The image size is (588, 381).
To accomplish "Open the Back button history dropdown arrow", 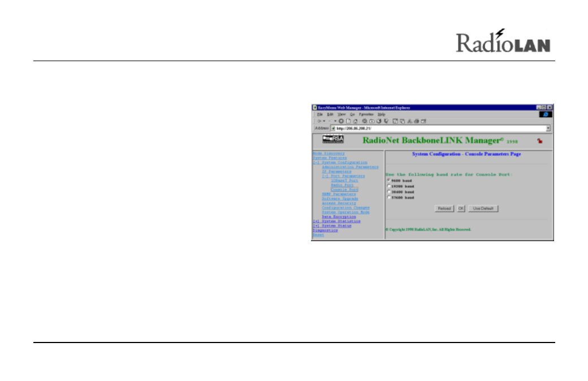I will 324,121.
